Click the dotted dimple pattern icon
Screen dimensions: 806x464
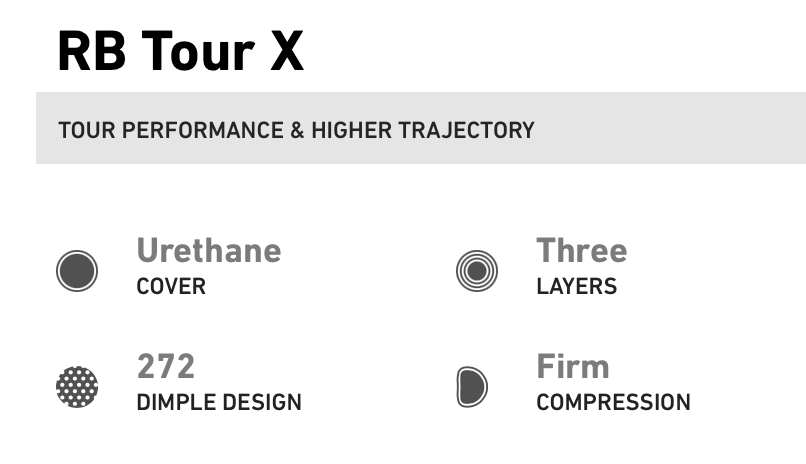(x=77, y=386)
